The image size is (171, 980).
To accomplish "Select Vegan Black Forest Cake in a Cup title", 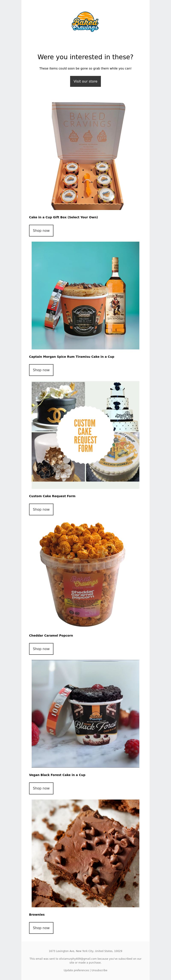I will (57, 775).
